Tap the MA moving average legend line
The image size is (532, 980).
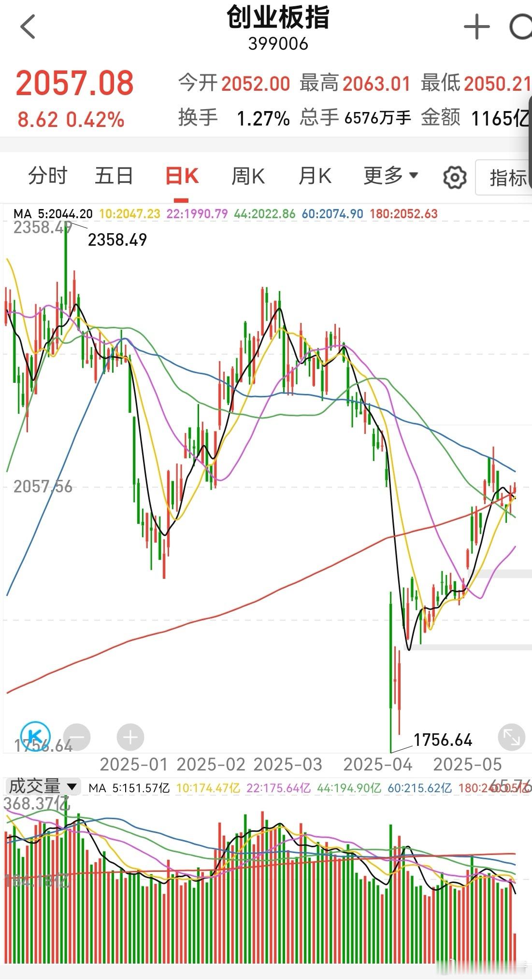[225, 214]
